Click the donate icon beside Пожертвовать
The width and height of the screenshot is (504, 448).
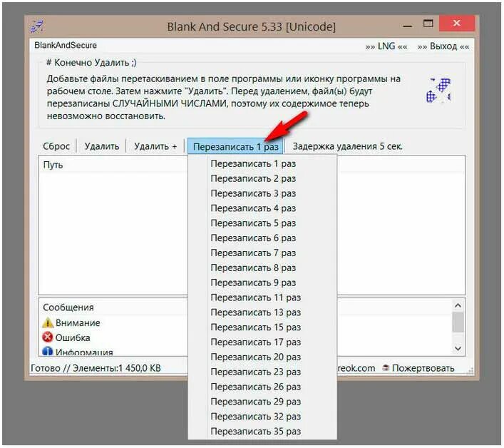click(x=386, y=367)
